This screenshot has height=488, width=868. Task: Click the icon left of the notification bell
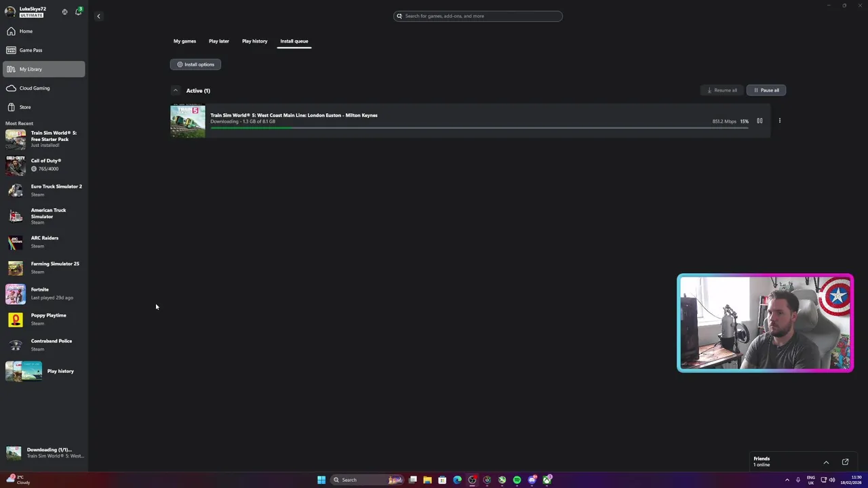point(64,12)
